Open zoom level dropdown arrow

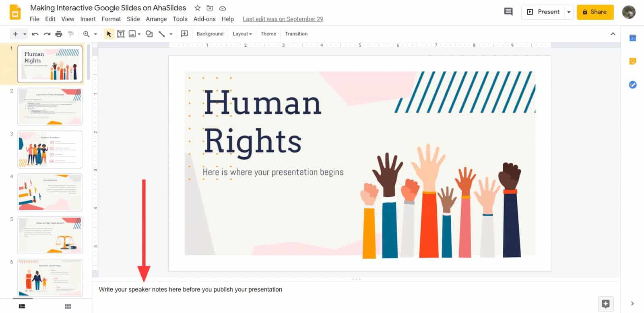[x=95, y=34]
